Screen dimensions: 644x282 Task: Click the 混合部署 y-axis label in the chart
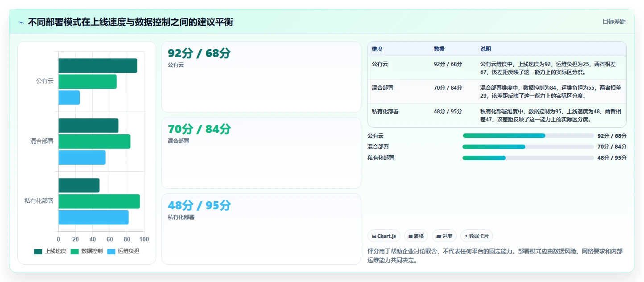(x=42, y=141)
